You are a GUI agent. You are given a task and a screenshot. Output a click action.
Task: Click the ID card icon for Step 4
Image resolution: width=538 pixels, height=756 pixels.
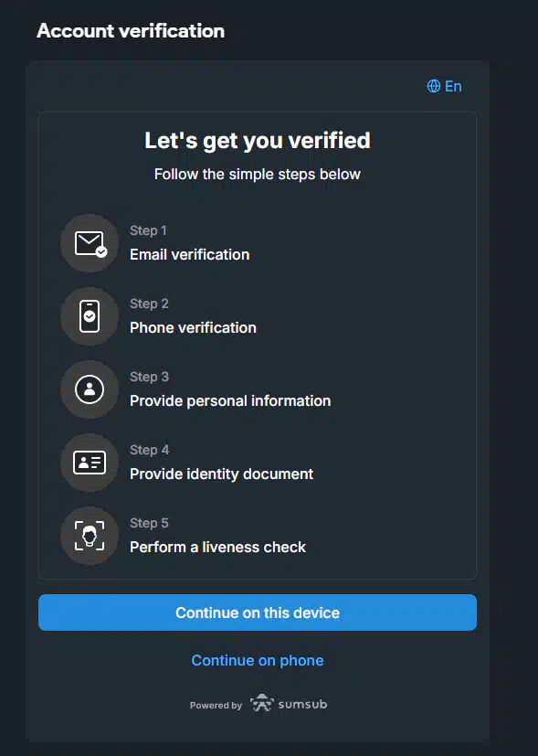point(90,463)
